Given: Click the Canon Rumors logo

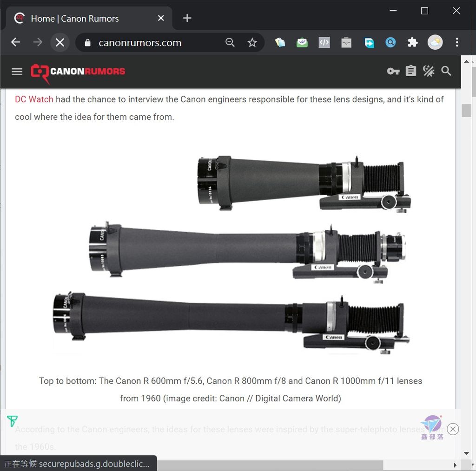Looking at the screenshot, I should tap(78, 73).
